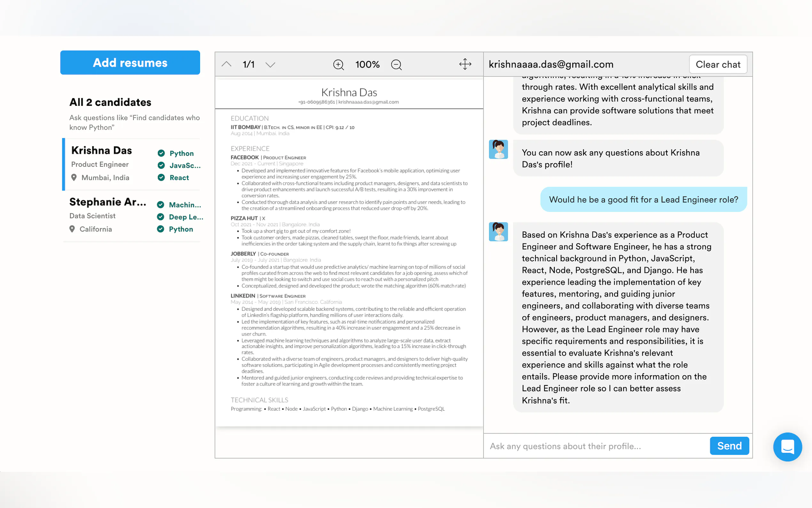Click the assistant avatar beside the Lead Engineer answer
Viewport: 812px width, 508px height.
click(498, 232)
